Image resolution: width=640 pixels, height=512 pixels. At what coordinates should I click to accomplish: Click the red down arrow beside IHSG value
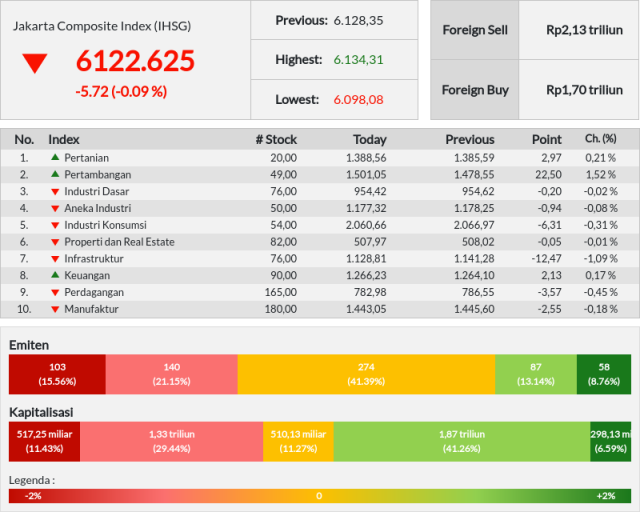(35, 63)
